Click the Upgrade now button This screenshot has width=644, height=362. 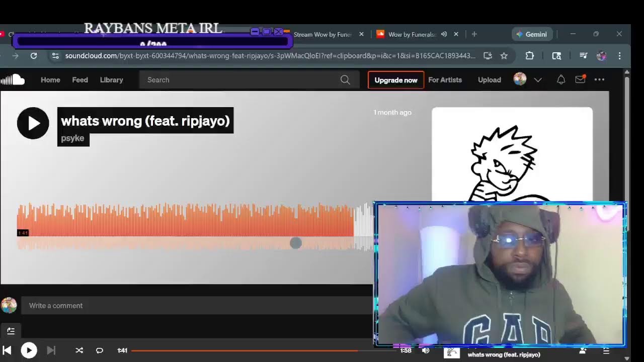click(396, 80)
